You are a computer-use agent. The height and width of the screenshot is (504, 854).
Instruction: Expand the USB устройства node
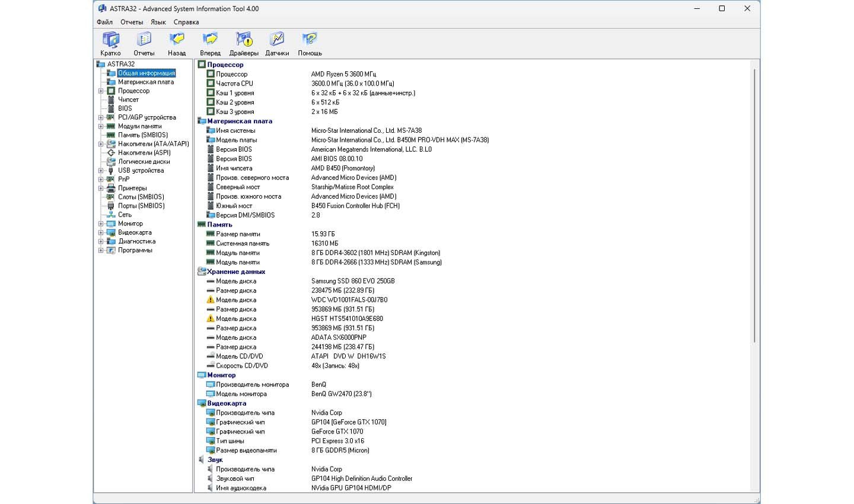[101, 171]
